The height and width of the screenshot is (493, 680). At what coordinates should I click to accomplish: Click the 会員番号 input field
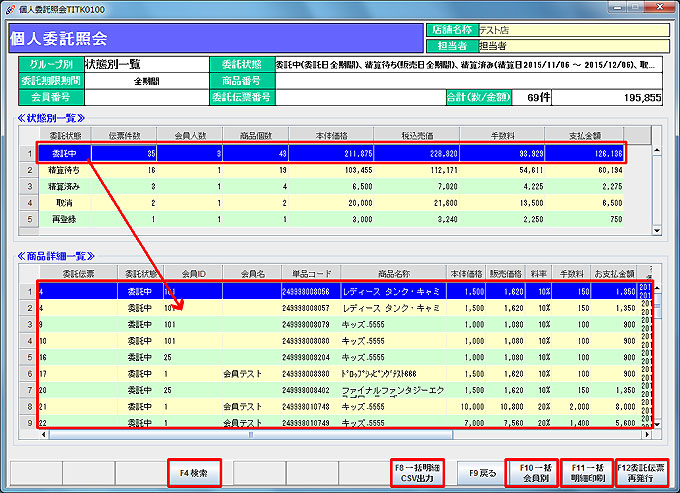click(145, 98)
